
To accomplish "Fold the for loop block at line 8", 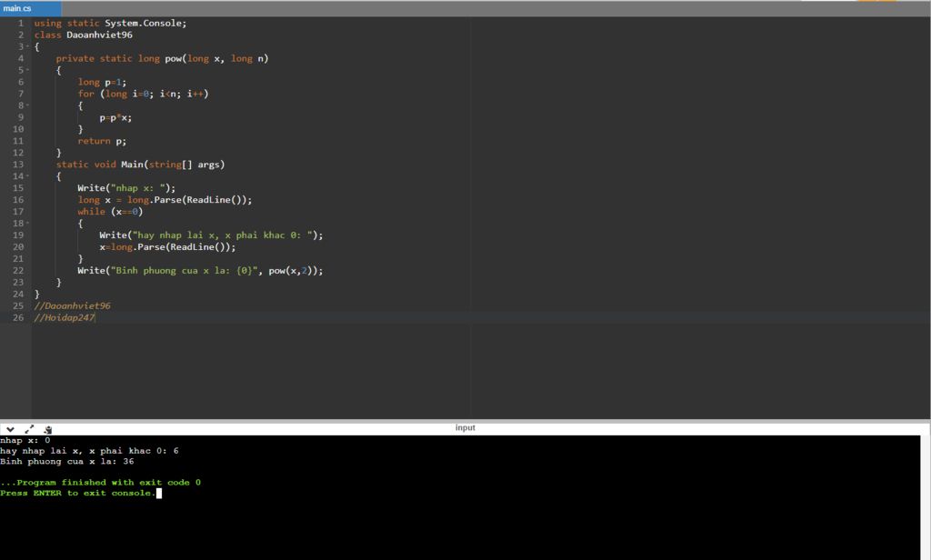I will [x=27, y=105].
